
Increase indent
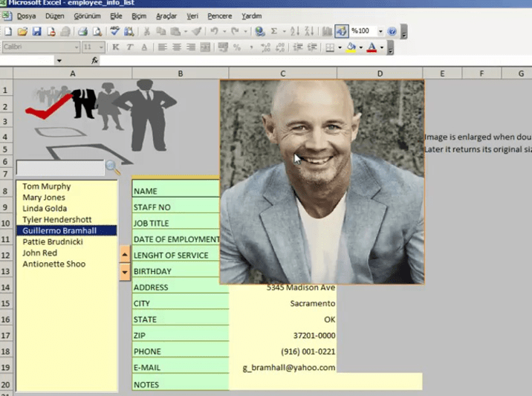[x=312, y=47]
